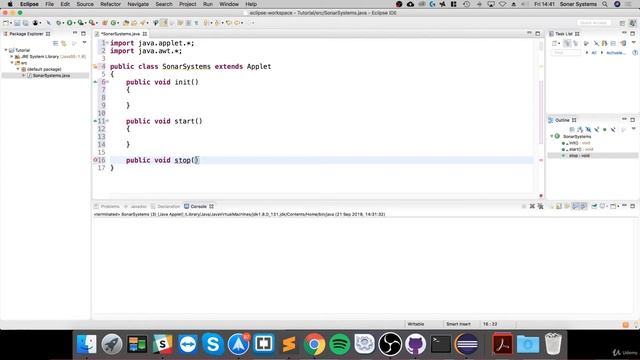Toggle Link with Editor in Package Explorer
Viewport: 640px width, 360px height.
coord(64,43)
